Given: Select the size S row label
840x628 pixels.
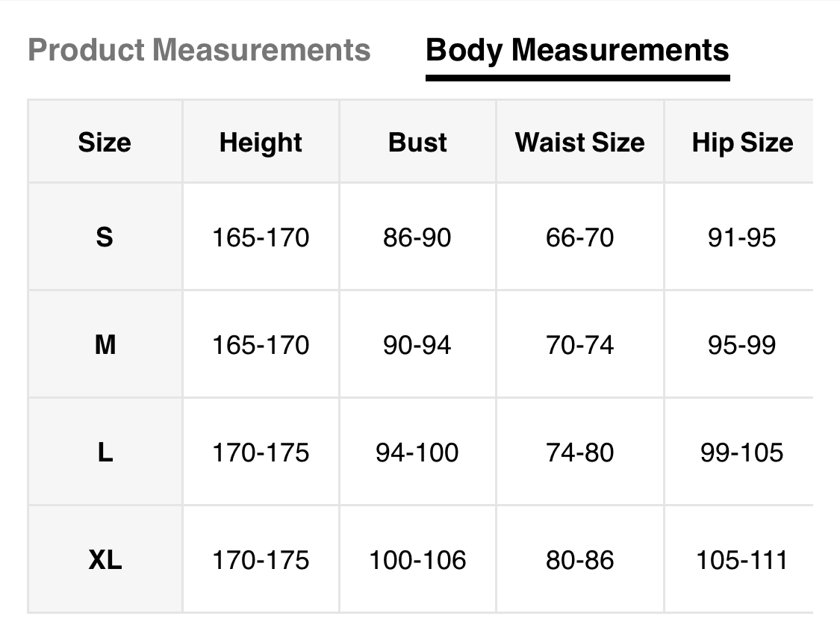Looking at the screenshot, I should 105,237.
